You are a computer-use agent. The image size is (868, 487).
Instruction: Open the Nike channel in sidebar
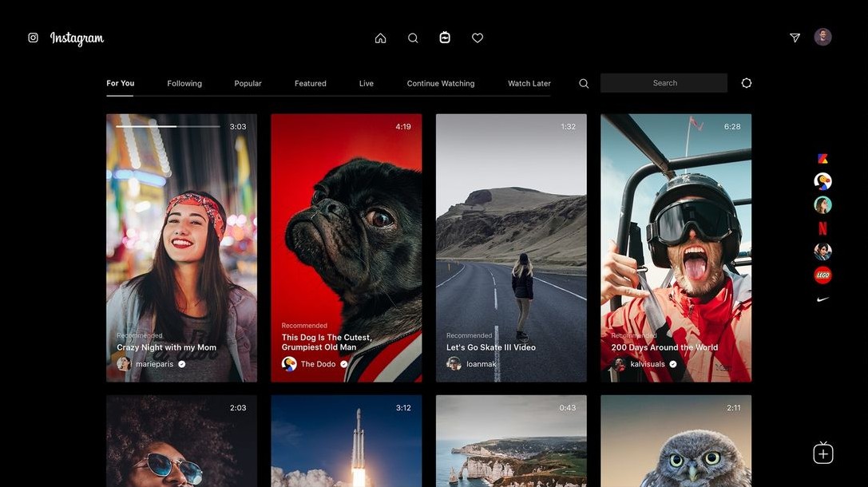(822, 299)
